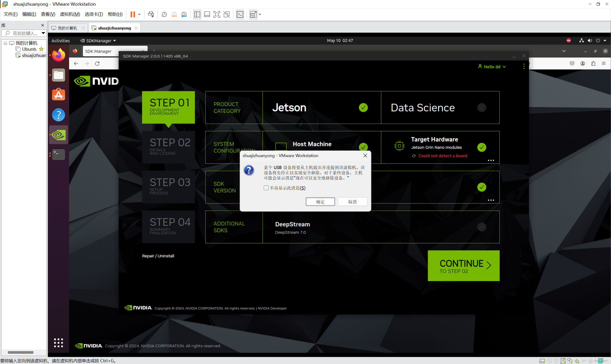
Task: Click the Repair / Uninstall link
Action: click(158, 256)
